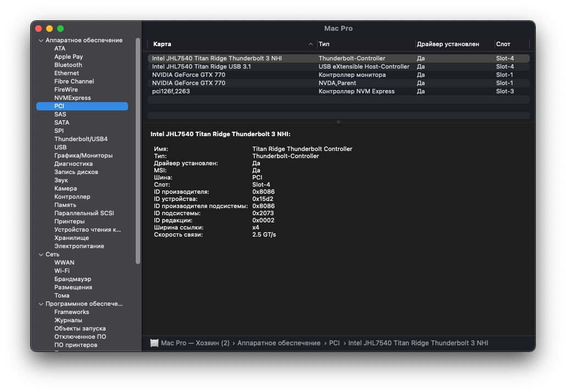
Task: Select Хранилище in the sidebar
Action: [x=71, y=238]
